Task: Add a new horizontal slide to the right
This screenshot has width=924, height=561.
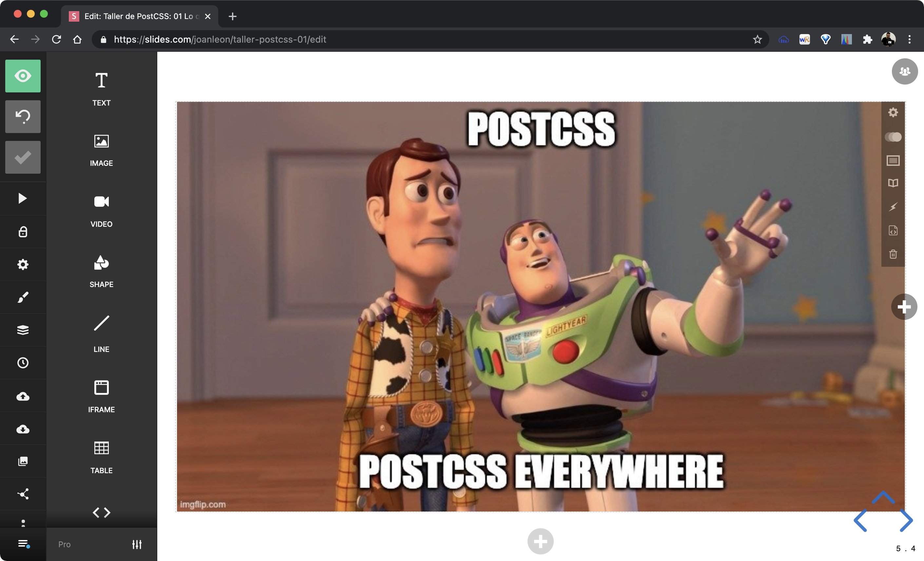Action: (904, 307)
